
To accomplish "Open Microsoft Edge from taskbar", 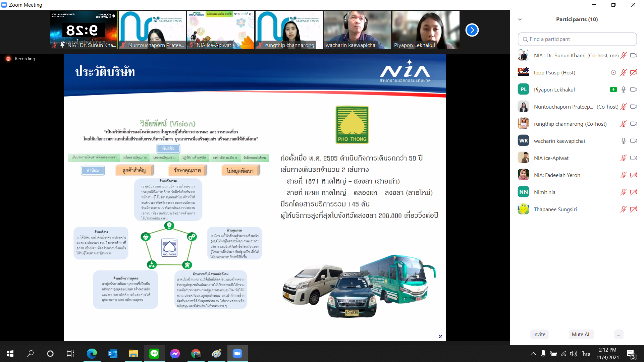I will pos(92,354).
